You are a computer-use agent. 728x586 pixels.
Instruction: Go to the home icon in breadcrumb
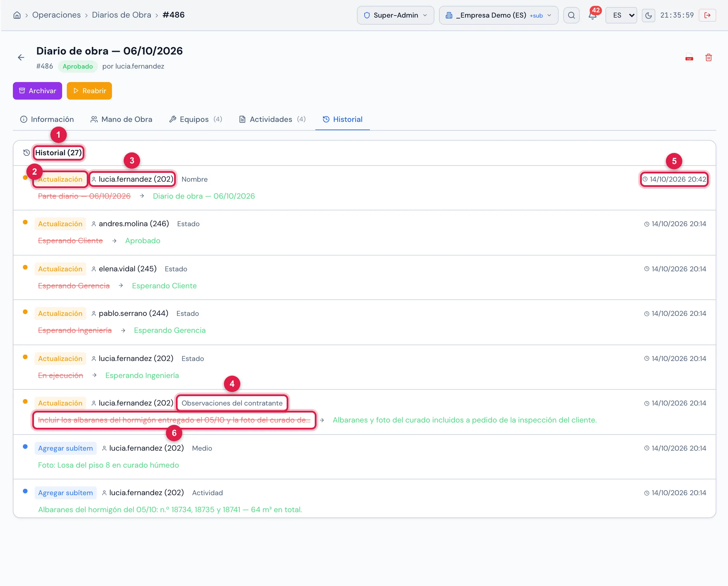(17, 15)
